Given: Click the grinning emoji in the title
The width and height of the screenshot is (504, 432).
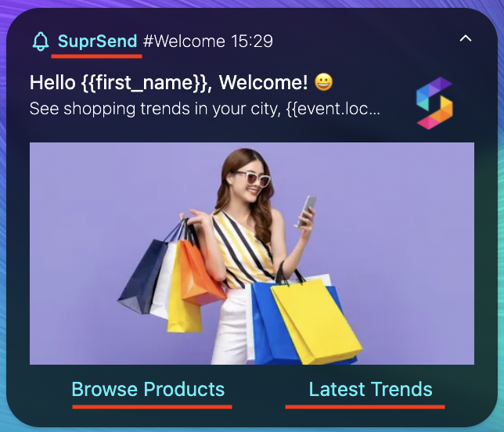Looking at the screenshot, I should tap(324, 82).
